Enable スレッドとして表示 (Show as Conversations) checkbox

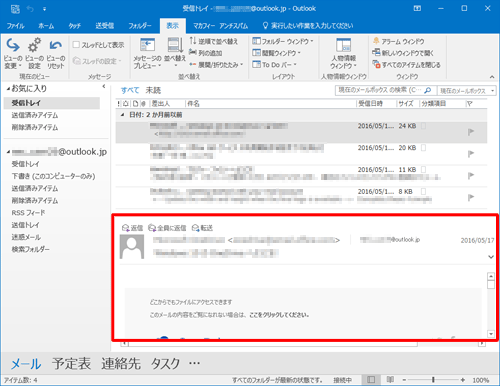point(76,44)
